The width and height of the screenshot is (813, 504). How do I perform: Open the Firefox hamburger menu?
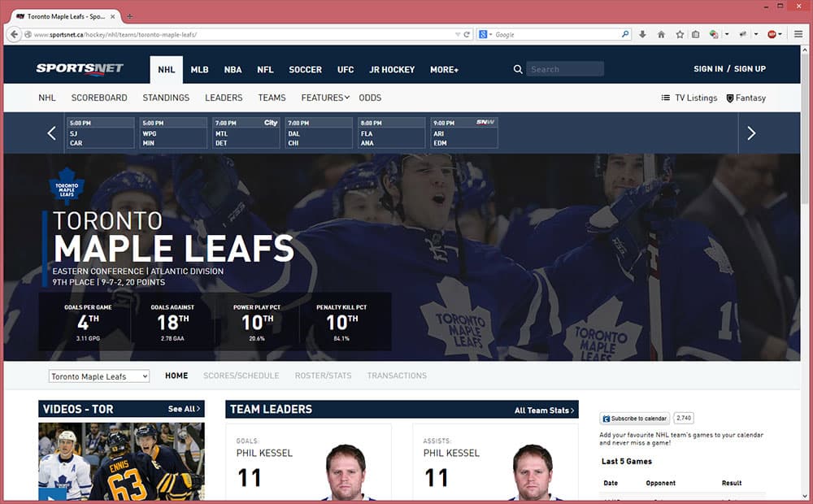[798, 34]
